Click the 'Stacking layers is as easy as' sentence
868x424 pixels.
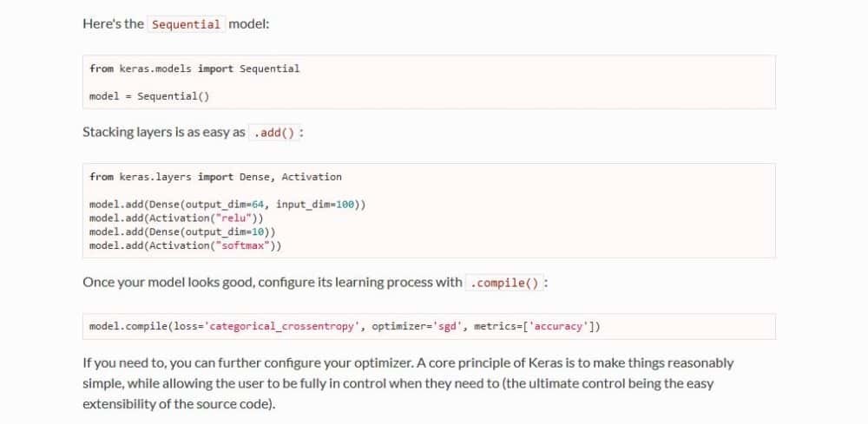pyautogui.click(x=163, y=133)
